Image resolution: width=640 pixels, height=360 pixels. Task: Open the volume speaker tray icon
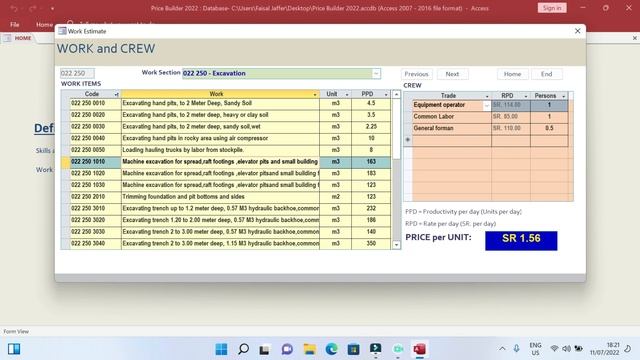(566, 349)
